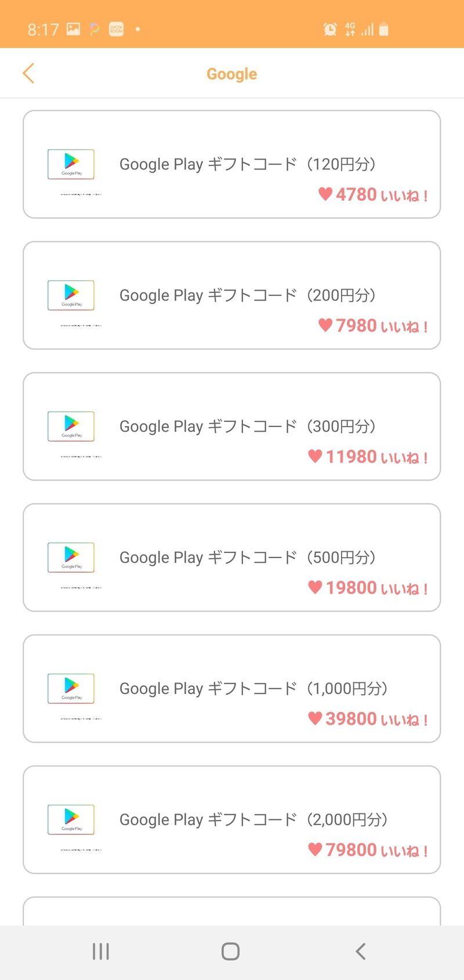
Task: Tap Google Play logo on 120円 card
Action: coord(71,165)
